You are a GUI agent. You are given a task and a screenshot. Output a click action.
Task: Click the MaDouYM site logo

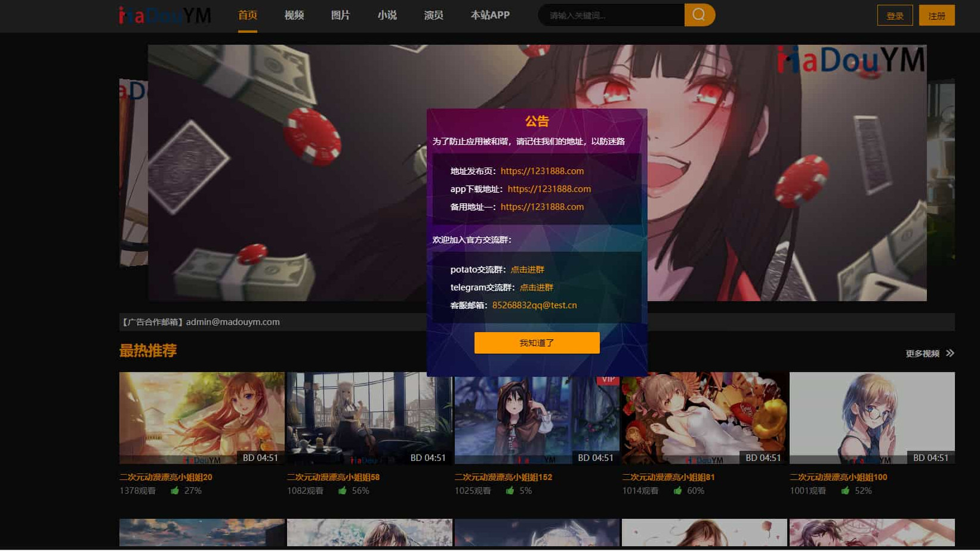[164, 16]
